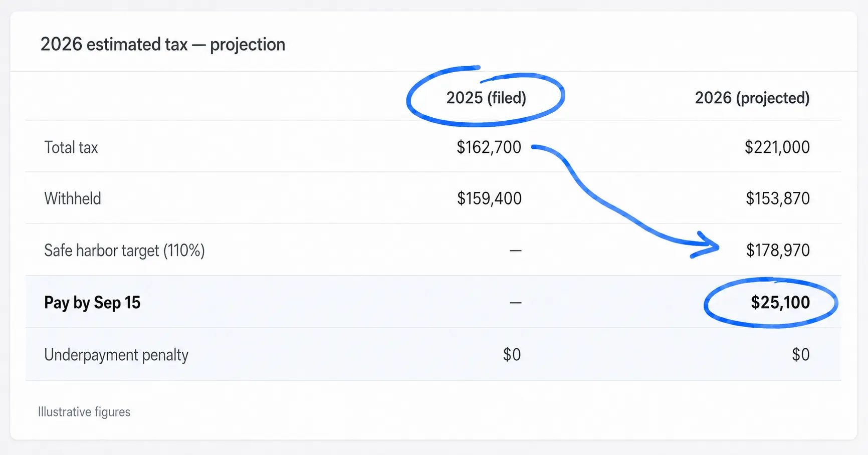Click the 'Underpayment penalty' row label

[x=116, y=355]
